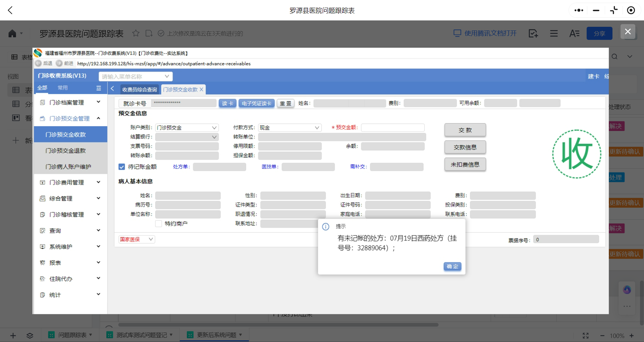The image size is (644, 342).
Task: Expand 统计 menu
Action: click(70, 295)
